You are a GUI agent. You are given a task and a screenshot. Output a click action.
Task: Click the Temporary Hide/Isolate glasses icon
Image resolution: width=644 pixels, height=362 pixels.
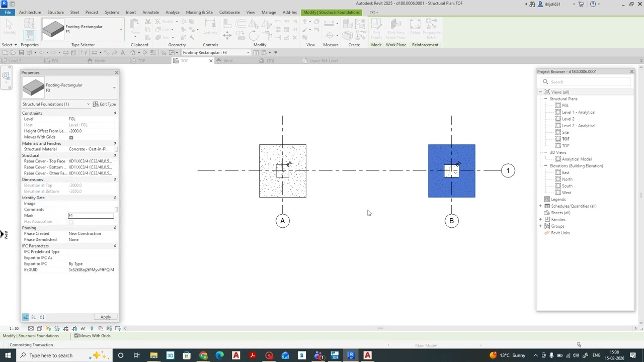tap(83, 328)
